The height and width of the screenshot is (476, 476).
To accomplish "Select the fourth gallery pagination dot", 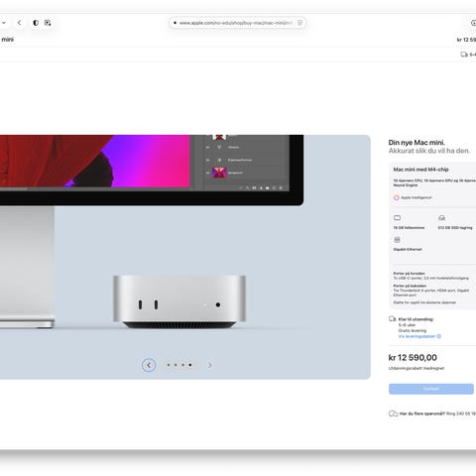I will 190,365.
